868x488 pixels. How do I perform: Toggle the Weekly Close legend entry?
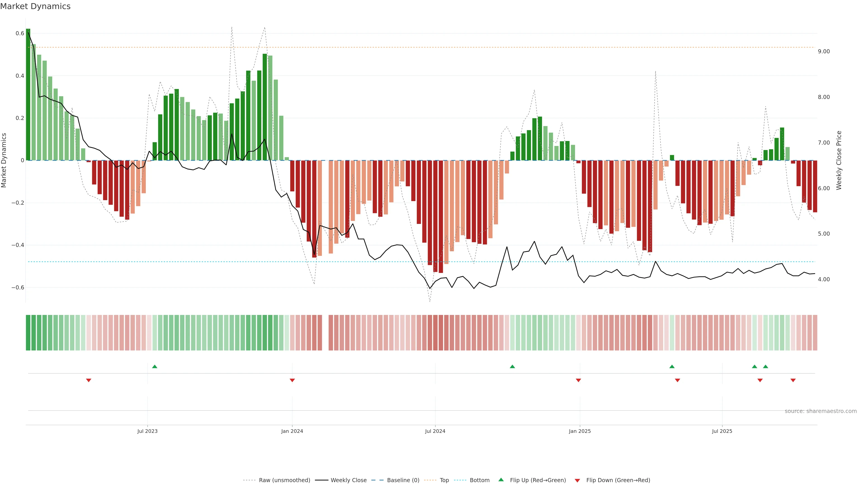348,480
